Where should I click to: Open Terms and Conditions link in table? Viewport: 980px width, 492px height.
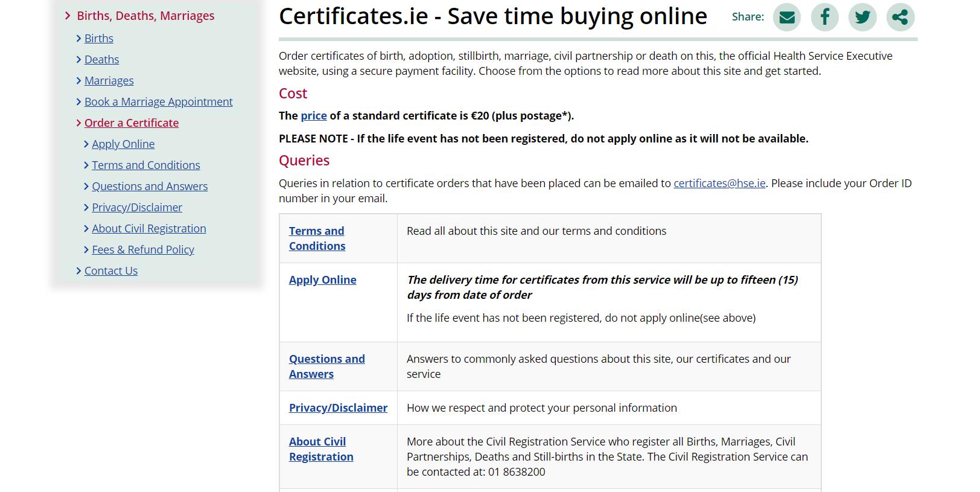317,238
